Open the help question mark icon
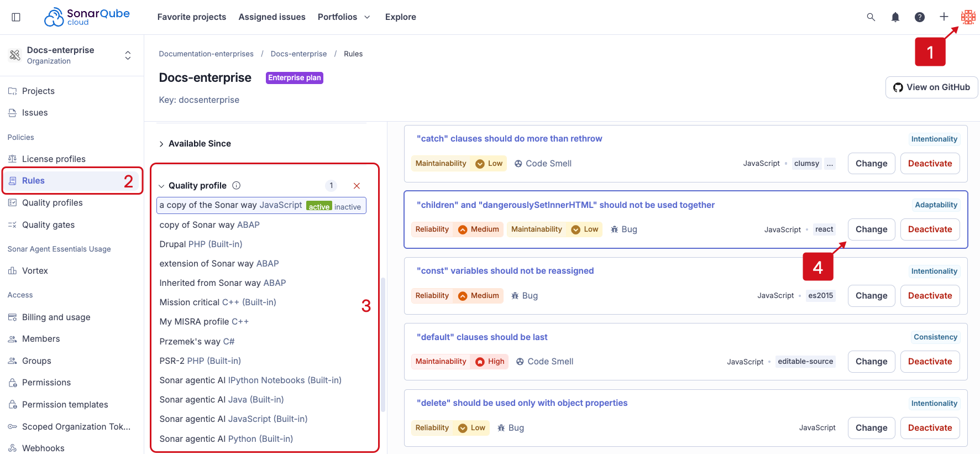980x454 pixels. tap(920, 17)
